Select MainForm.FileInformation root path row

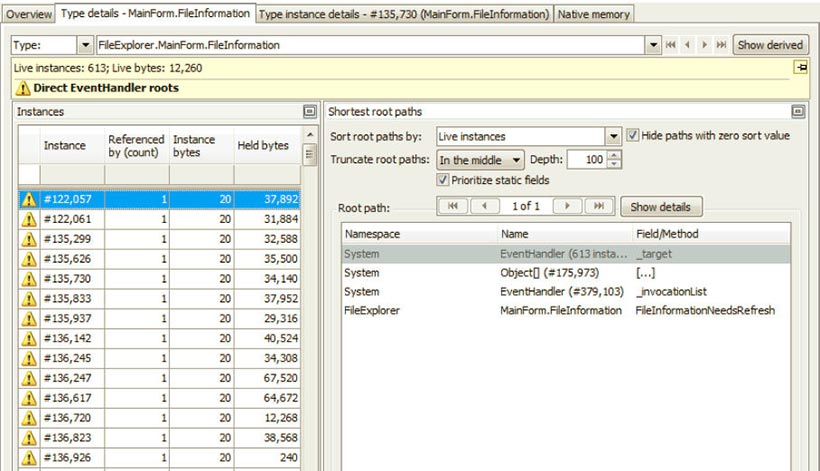pyautogui.click(x=566, y=311)
